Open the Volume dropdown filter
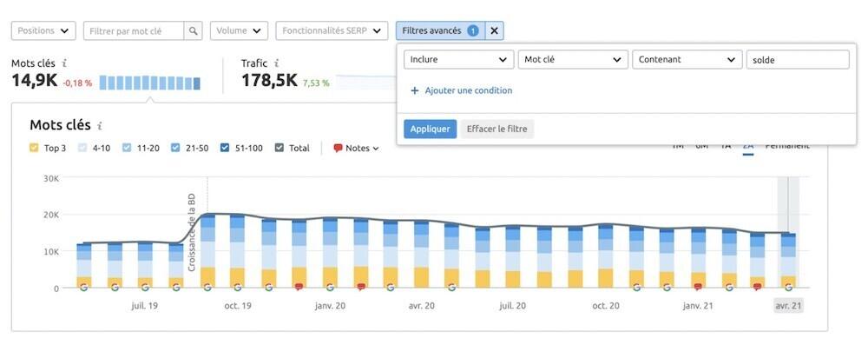Screen dimensions: 868x345 coord(240,31)
